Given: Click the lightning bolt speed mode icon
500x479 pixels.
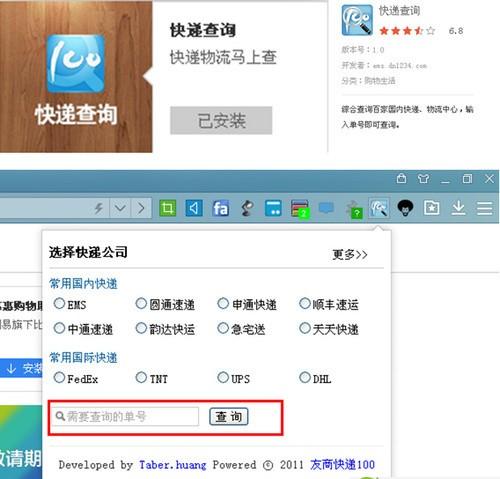Looking at the screenshot, I should coord(98,209).
